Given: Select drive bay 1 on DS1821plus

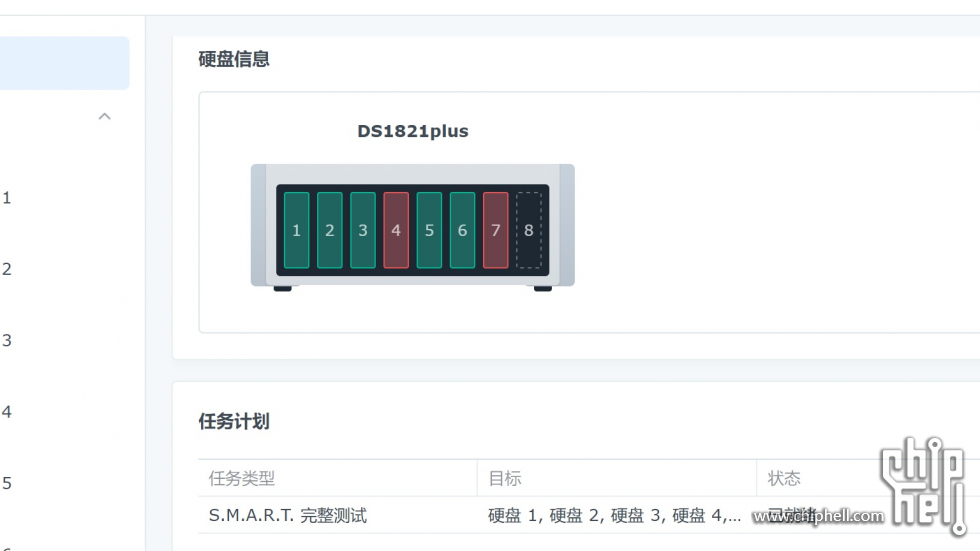Looking at the screenshot, I should pos(296,230).
